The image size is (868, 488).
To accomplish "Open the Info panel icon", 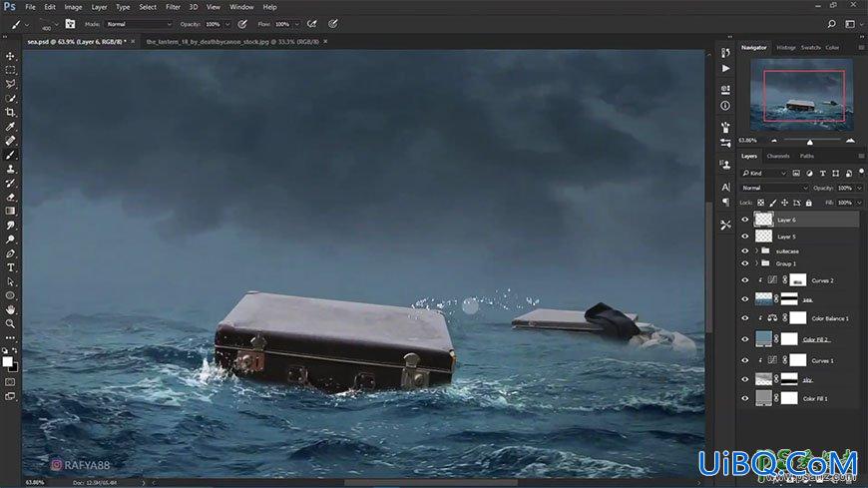I will click(x=725, y=105).
